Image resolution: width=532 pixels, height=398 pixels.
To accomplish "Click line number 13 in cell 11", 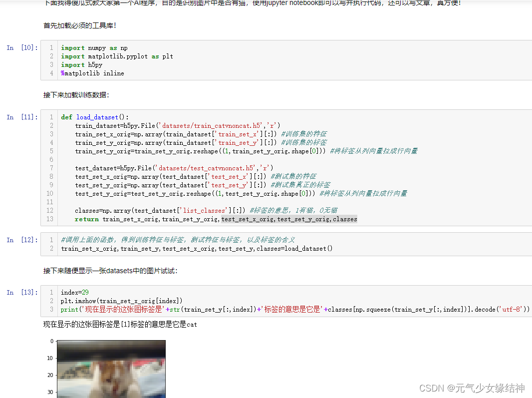I will [50, 219].
